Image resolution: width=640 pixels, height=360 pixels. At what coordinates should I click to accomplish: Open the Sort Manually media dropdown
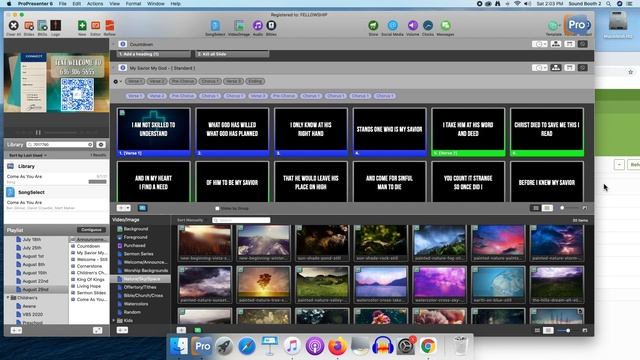pos(190,220)
